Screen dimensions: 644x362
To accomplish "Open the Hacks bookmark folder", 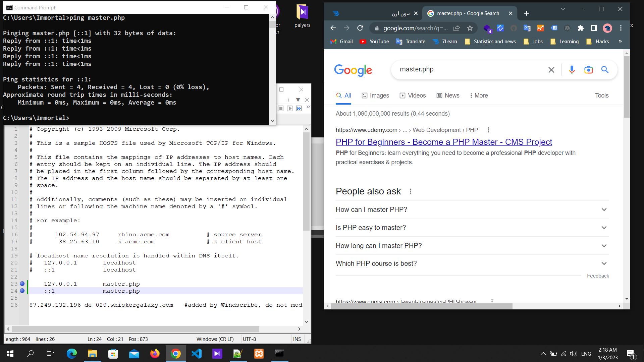I will tap(598, 42).
